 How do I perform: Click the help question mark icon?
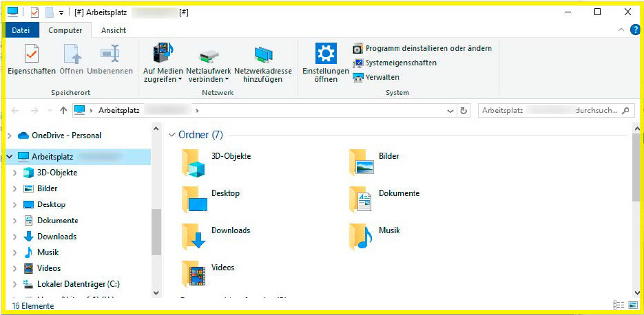(x=635, y=30)
